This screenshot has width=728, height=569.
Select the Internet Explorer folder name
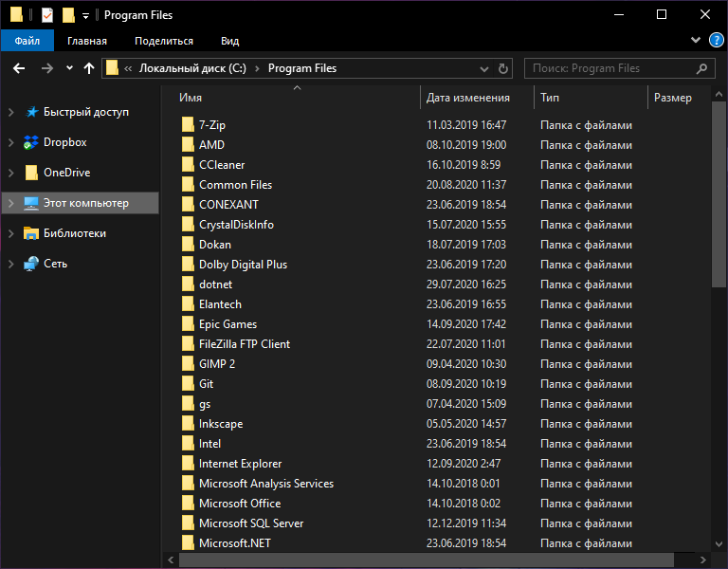pyautogui.click(x=241, y=464)
